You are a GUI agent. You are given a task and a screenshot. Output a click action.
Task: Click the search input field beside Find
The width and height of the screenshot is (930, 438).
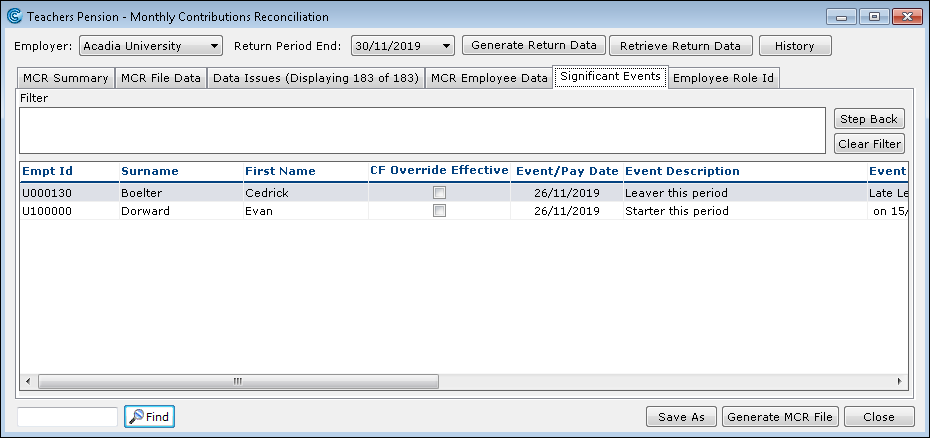[x=68, y=417]
